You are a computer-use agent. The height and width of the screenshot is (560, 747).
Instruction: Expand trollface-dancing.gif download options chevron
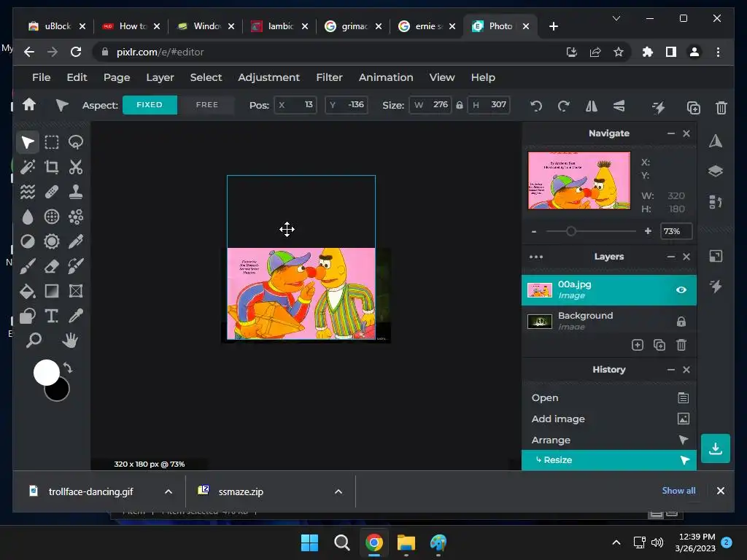tap(169, 491)
